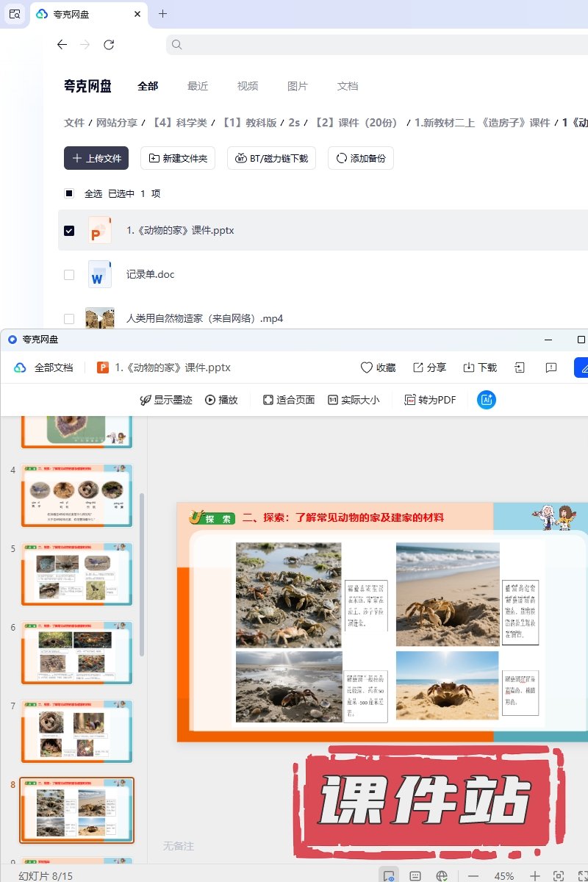Click the browser refresh icon
Screen dimensions: 588x882
click(109, 45)
